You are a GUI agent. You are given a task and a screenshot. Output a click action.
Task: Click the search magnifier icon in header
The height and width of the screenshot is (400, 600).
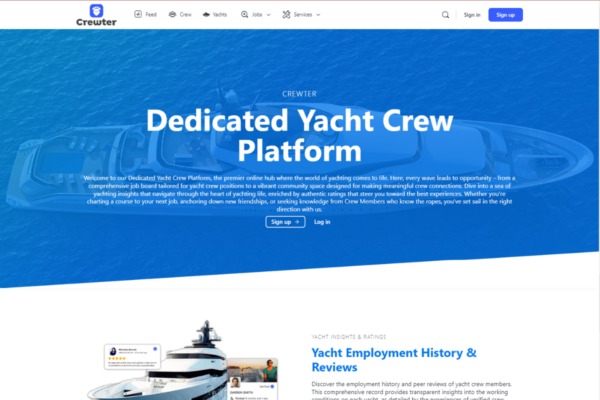(445, 15)
